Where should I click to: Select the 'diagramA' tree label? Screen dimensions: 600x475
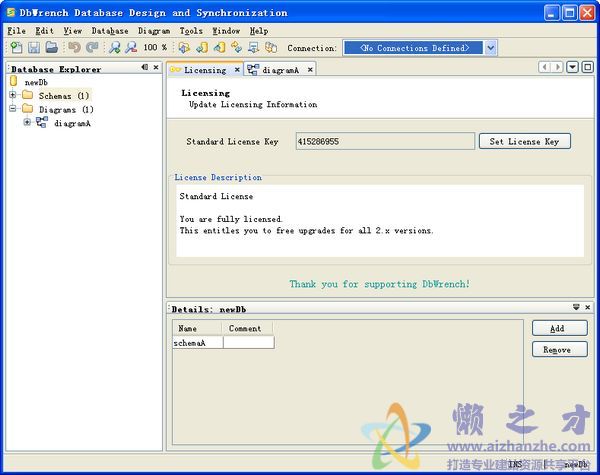point(72,123)
